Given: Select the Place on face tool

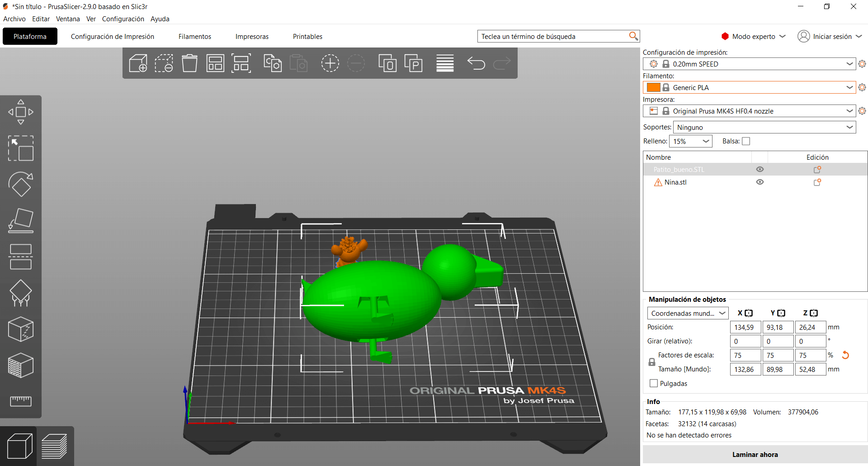Looking at the screenshot, I should click(x=21, y=221).
